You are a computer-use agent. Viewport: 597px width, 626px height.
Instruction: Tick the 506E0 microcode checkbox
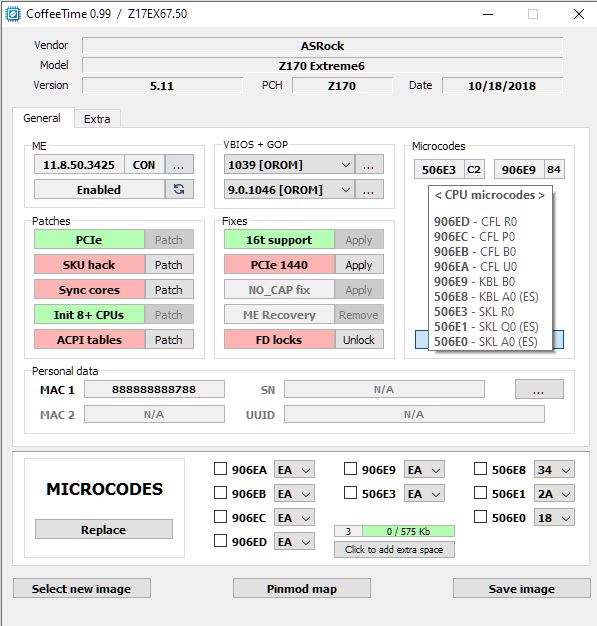pos(480,517)
